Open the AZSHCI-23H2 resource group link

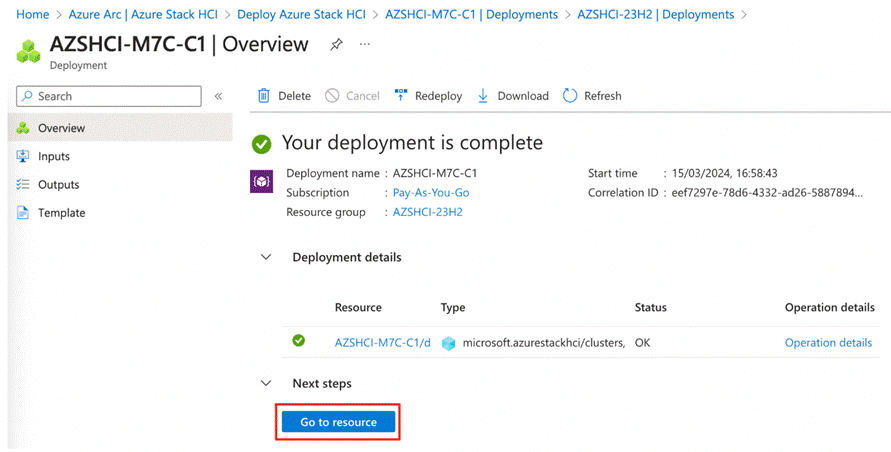[427, 212]
